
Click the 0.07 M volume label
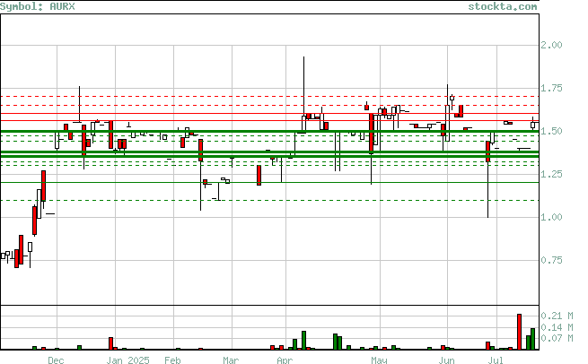point(557,339)
